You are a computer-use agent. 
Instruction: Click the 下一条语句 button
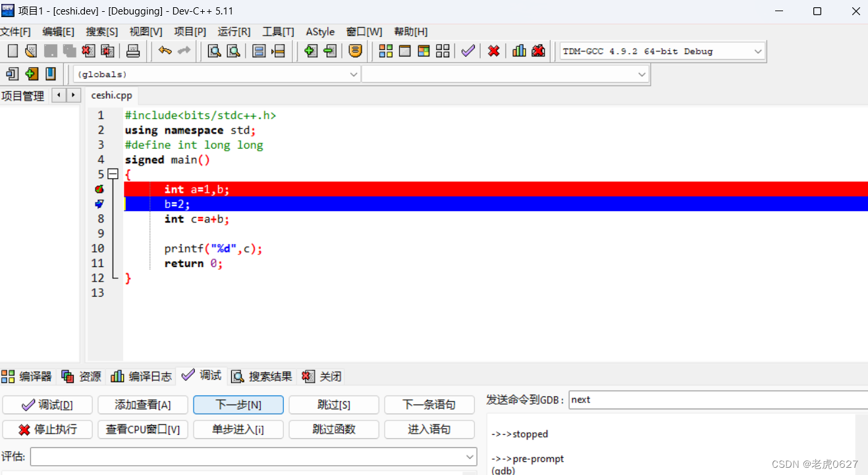(429, 405)
